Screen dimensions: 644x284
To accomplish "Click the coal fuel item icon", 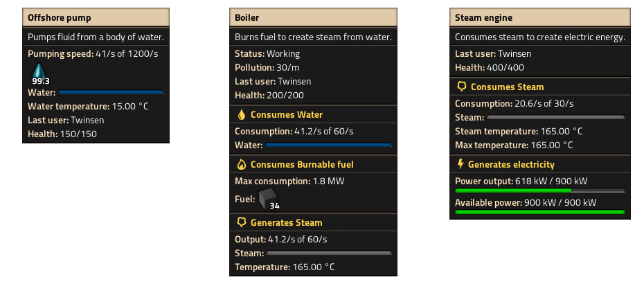I will tap(268, 198).
